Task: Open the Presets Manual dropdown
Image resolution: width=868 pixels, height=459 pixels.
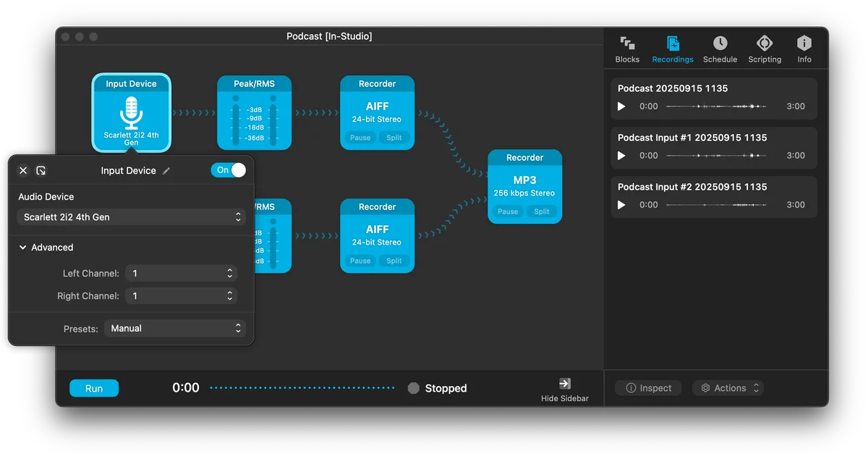Action: [175, 329]
